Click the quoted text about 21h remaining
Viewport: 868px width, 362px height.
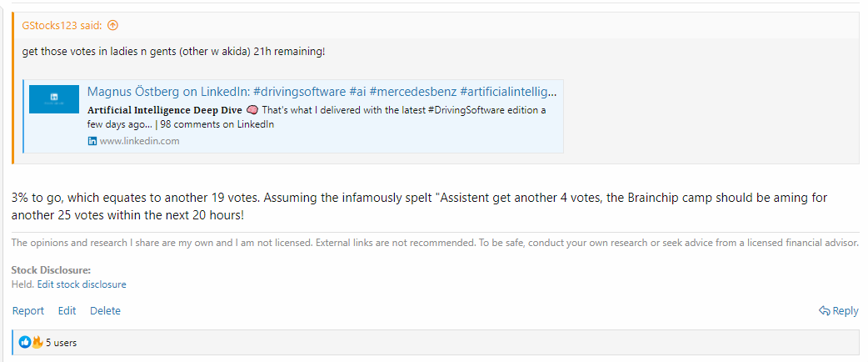click(173, 52)
